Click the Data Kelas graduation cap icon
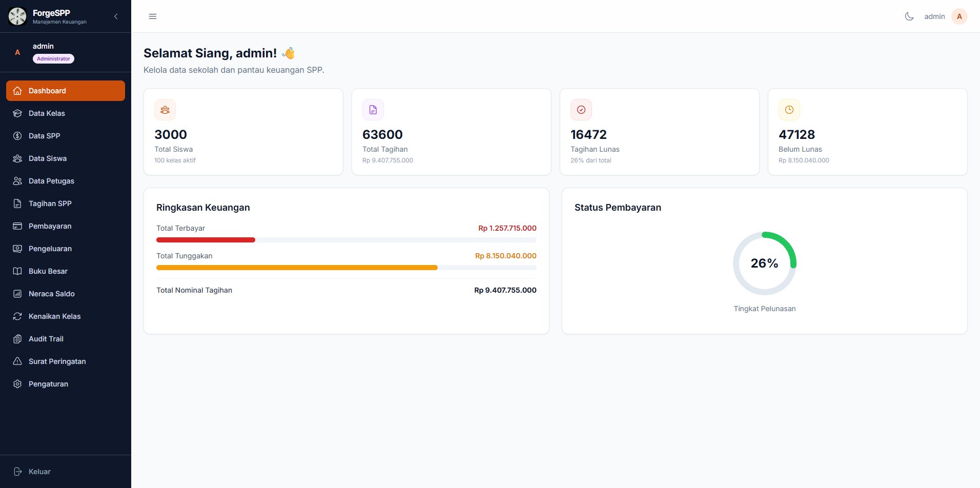Viewport: 980px width, 488px height. pyautogui.click(x=17, y=113)
